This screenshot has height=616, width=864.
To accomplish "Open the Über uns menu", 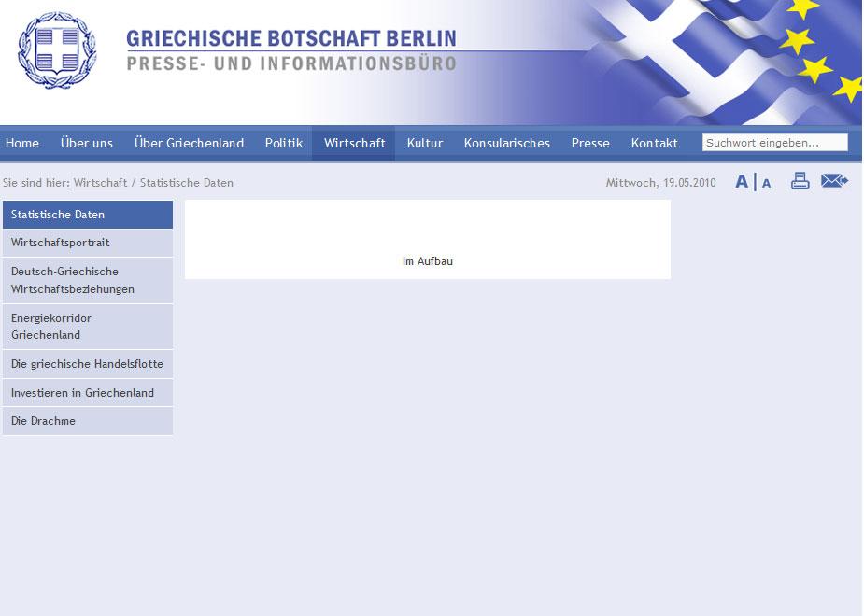I will click(x=87, y=143).
